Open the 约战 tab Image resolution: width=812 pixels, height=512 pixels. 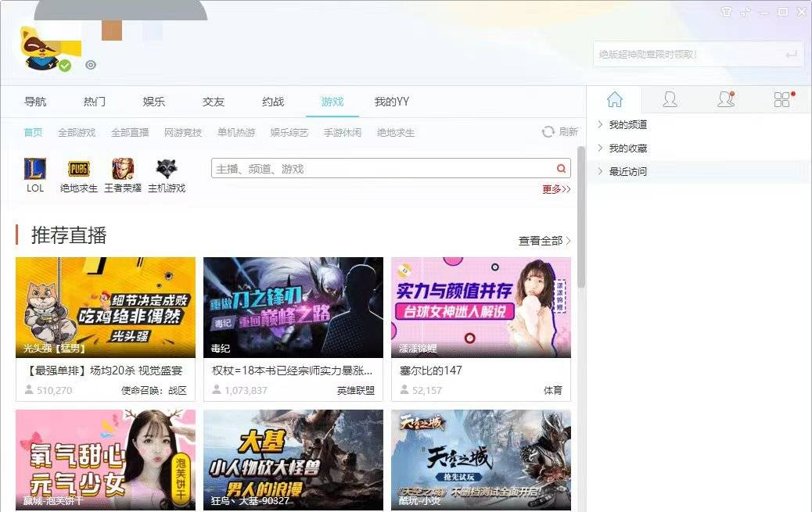(x=273, y=102)
